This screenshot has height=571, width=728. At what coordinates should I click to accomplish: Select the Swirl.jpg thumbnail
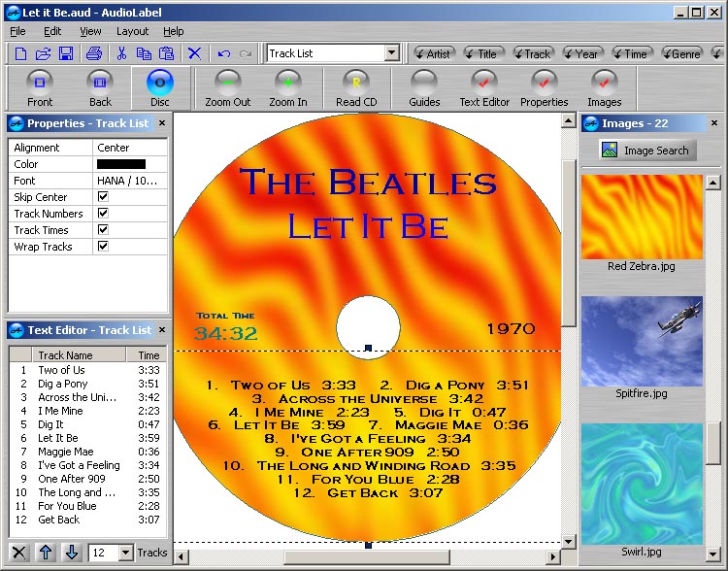coord(642,484)
